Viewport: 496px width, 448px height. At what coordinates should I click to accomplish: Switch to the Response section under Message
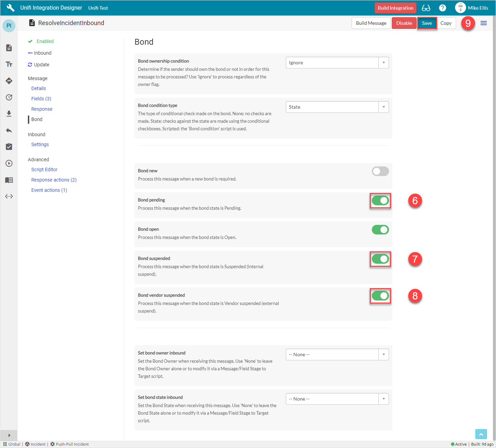click(x=42, y=109)
